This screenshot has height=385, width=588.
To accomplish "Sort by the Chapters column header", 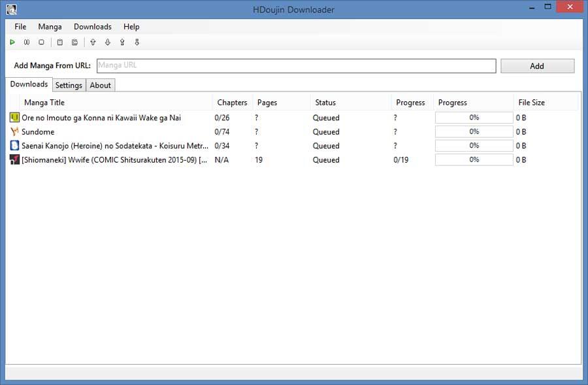I will click(x=232, y=103).
